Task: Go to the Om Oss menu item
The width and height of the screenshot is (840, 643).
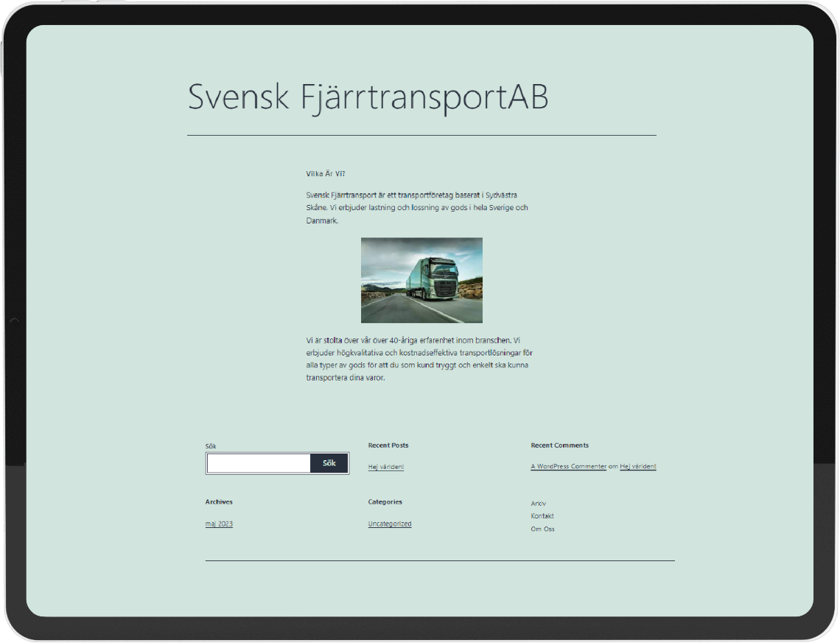Action: click(x=542, y=529)
